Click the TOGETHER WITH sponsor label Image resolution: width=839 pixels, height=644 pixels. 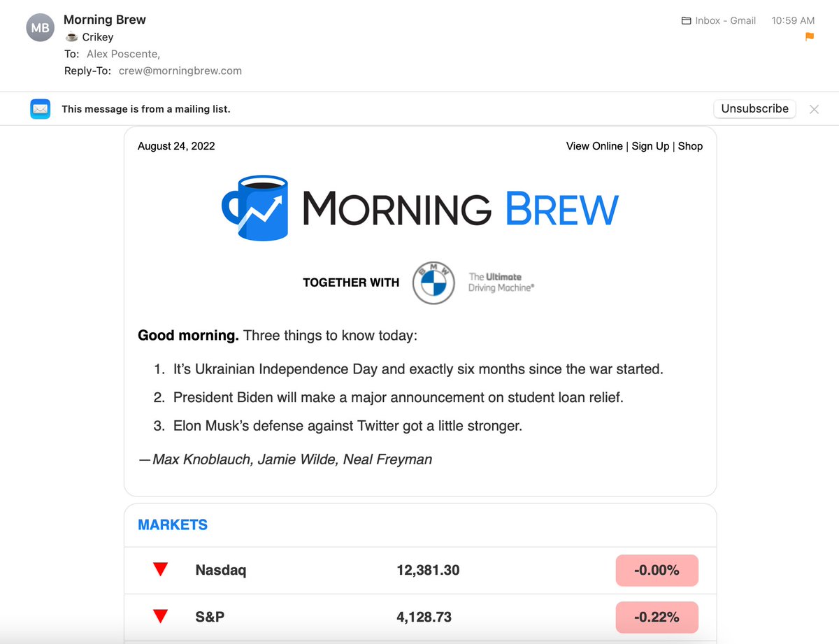pos(351,282)
